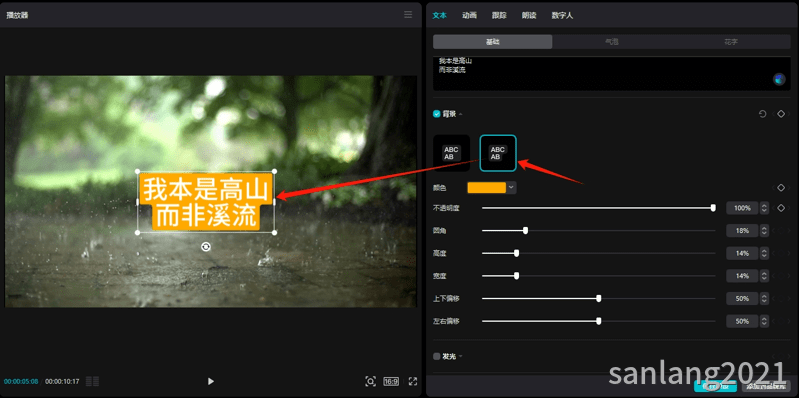799x398 pixels.
Task: Reset the 背景 background settings
Action: click(x=762, y=114)
